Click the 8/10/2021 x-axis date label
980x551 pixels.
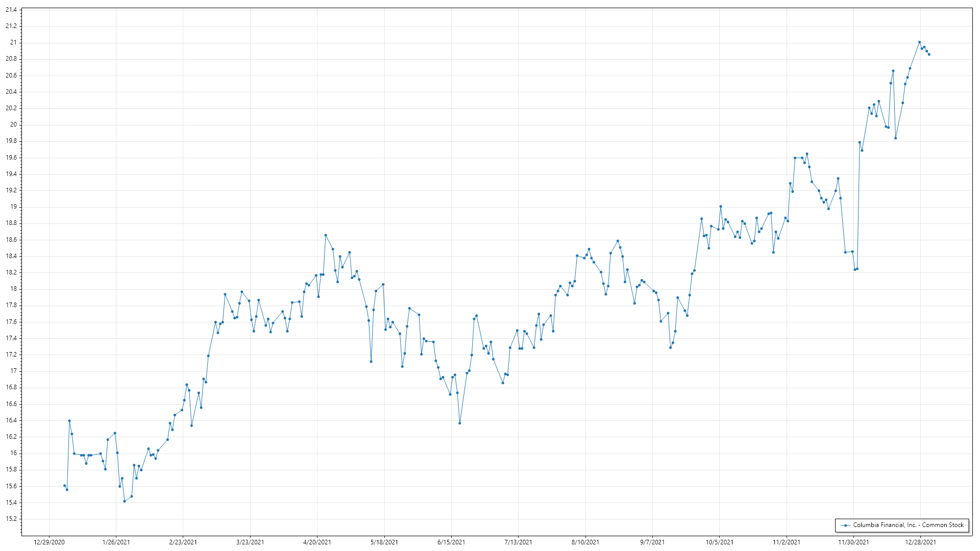[x=585, y=542]
